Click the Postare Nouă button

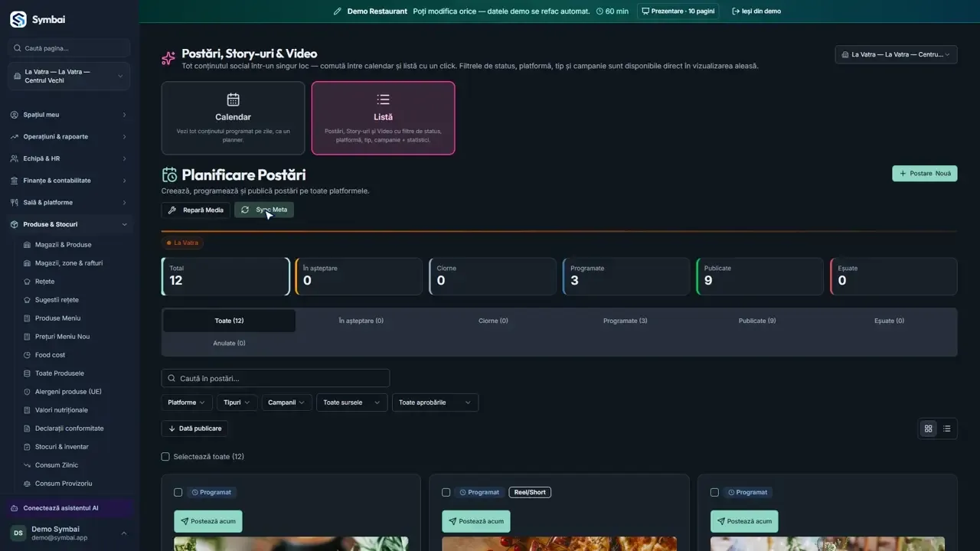tap(925, 174)
